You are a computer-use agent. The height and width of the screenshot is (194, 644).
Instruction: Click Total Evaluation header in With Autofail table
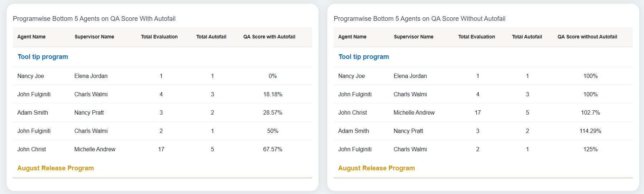click(159, 37)
